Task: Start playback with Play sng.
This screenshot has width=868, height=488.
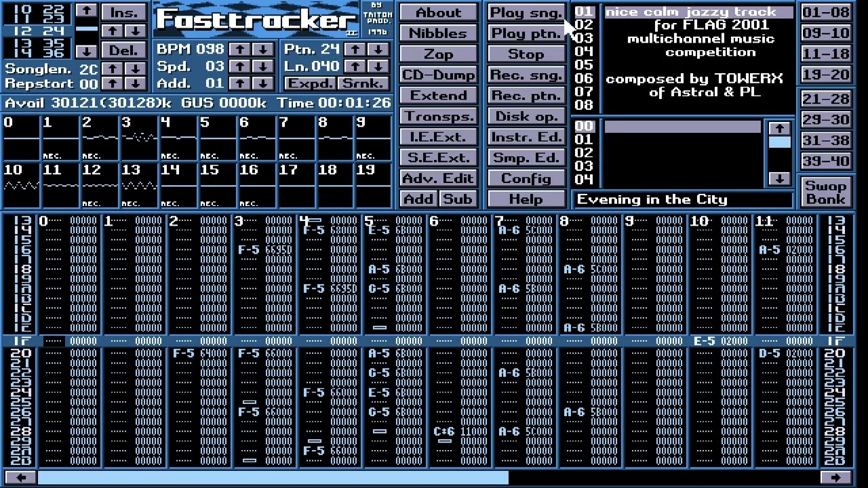Action: tap(526, 12)
